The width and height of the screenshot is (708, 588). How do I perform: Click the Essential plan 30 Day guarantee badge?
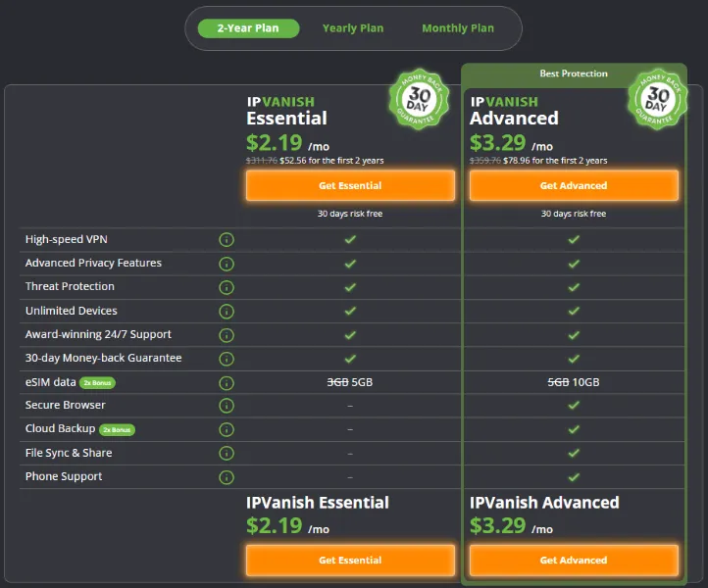pyautogui.click(x=419, y=98)
